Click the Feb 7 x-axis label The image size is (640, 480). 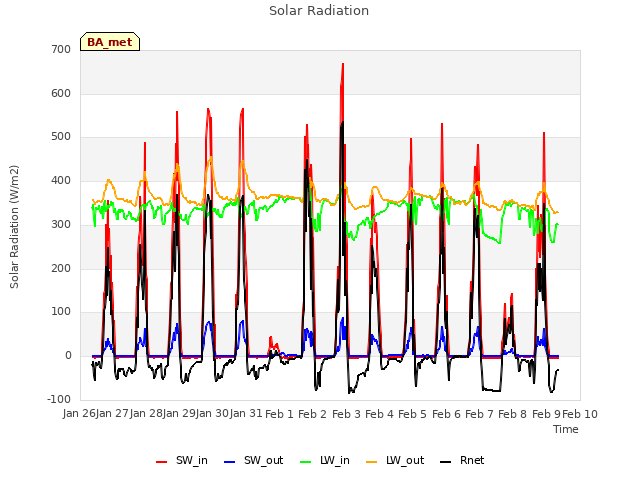pos(480,414)
